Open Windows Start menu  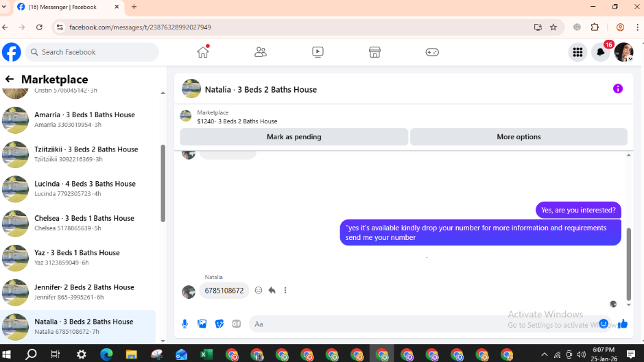point(6,354)
